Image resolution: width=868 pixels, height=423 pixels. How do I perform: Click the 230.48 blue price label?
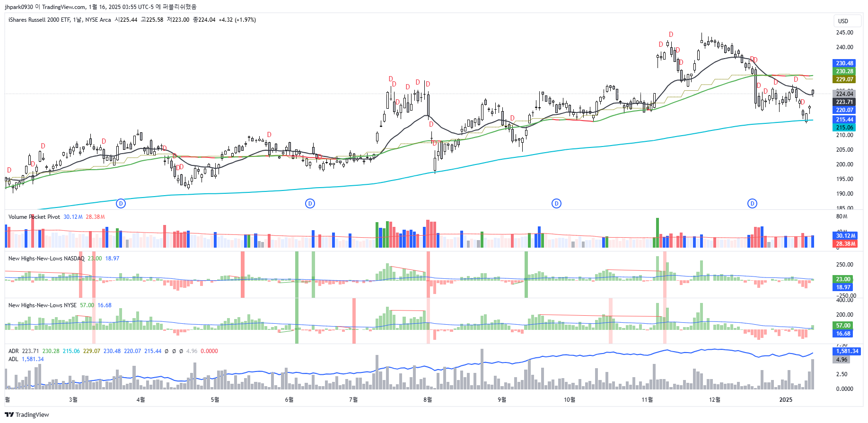tap(844, 63)
